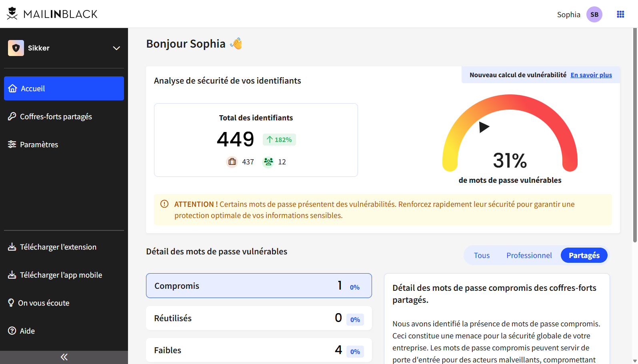Switch filter to Professionnel
The image size is (638, 364).
click(x=529, y=256)
